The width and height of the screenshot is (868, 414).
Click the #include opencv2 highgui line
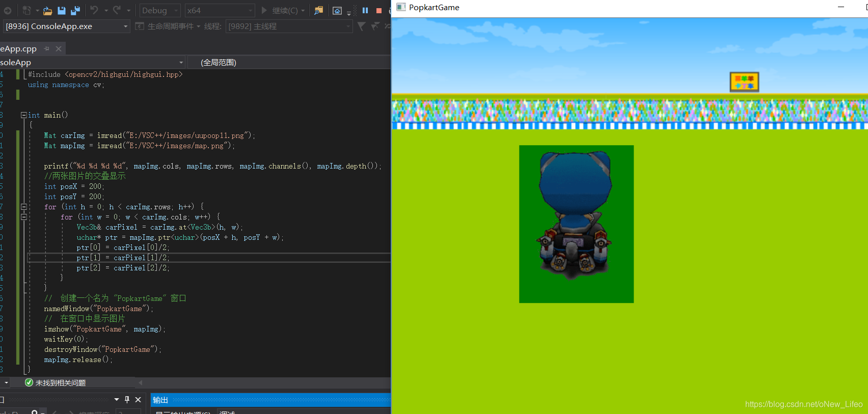click(x=105, y=74)
